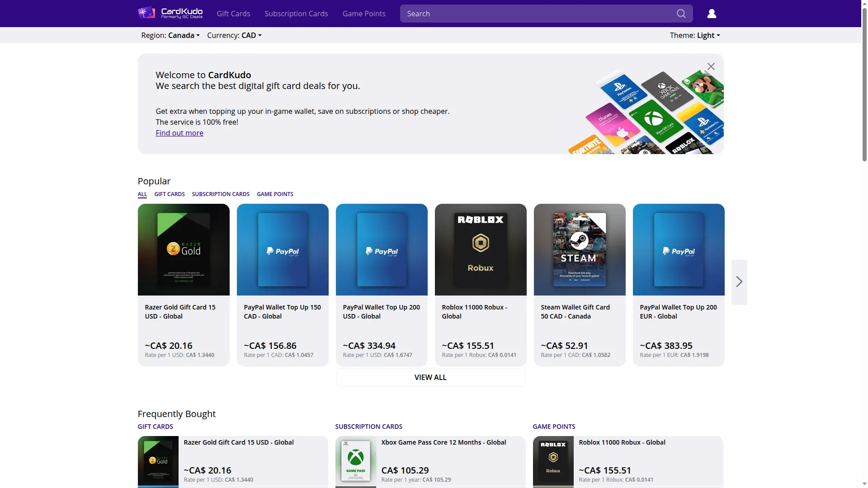Open PayPal 200 EUR card image

click(679, 249)
